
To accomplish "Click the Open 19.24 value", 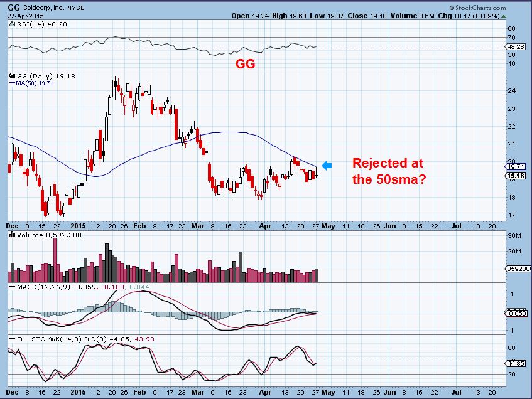I will click(250, 16).
